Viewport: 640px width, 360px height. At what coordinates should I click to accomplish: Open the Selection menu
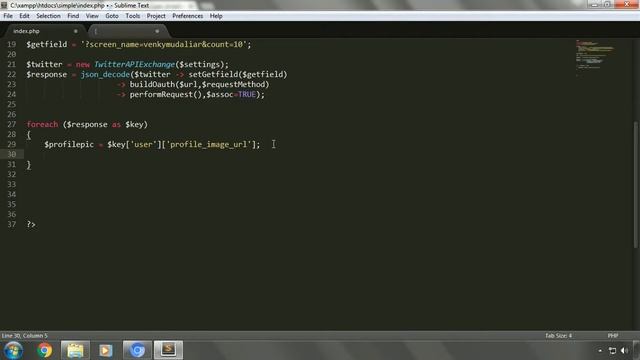(48, 16)
